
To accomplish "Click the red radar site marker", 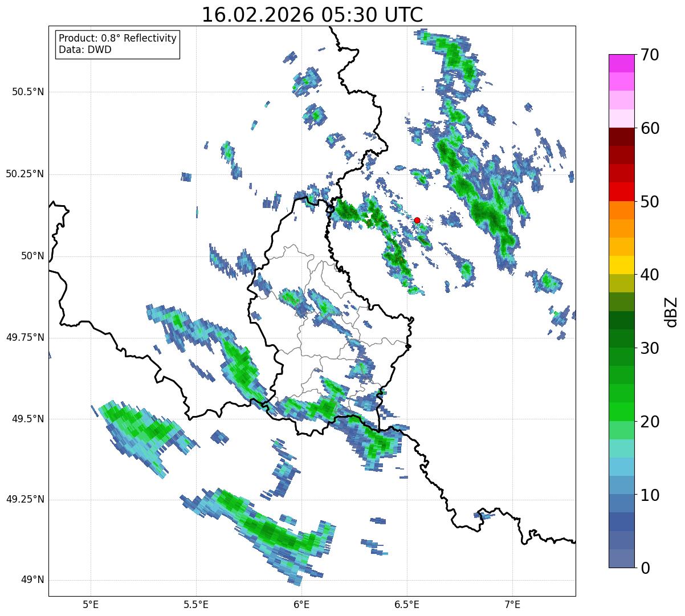I will pyautogui.click(x=417, y=220).
